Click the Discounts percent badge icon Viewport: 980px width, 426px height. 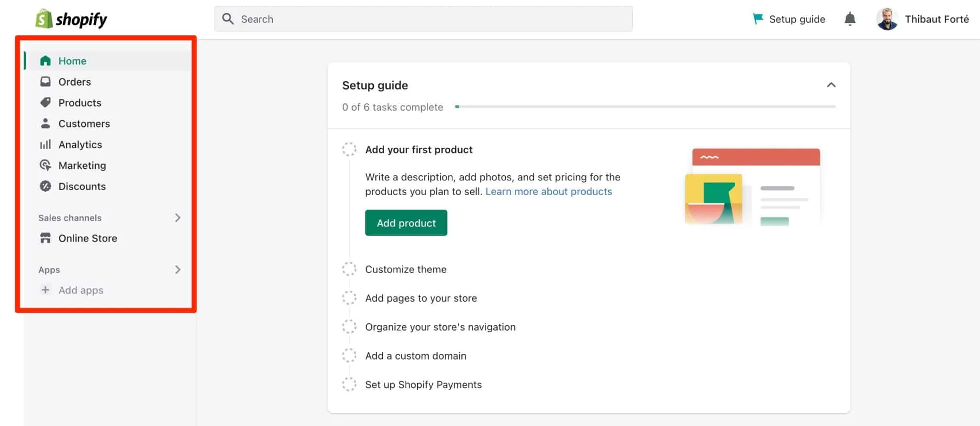click(x=45, y=186)
